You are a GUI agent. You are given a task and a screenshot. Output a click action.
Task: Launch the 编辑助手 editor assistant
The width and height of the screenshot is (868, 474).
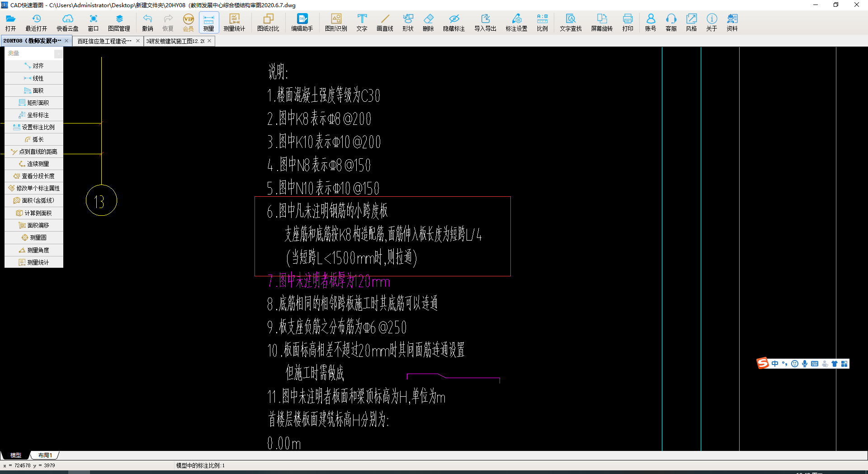[302, 23]
